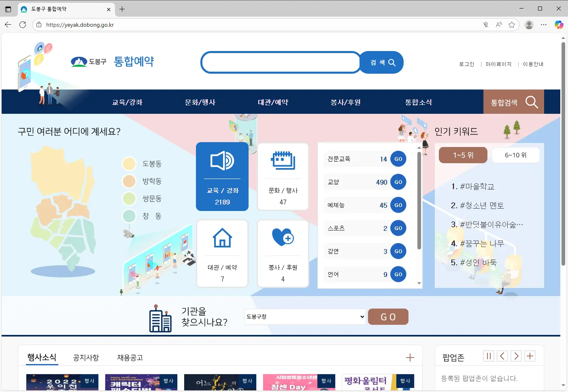Select the 도봉동 region circle
This screenshot has width=568, height=392.
[x=129, y=164]
